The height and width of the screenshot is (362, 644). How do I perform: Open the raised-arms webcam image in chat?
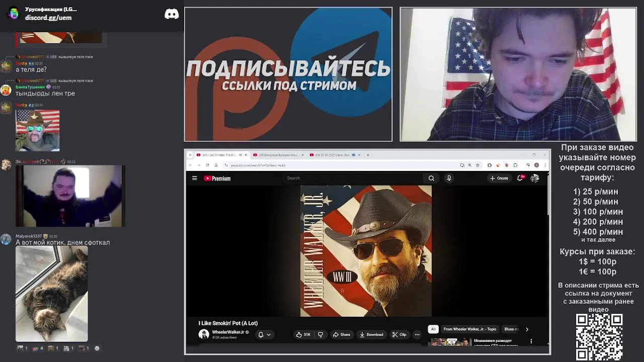(x=70, y=196)
